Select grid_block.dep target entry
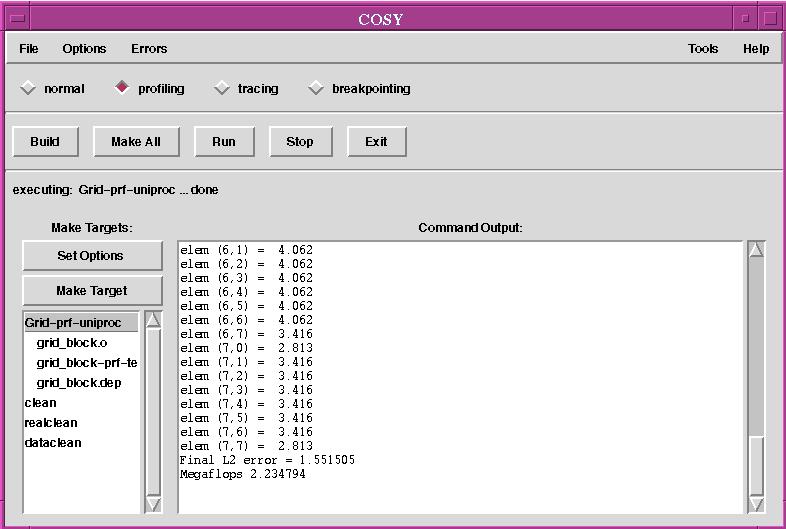This screenshot has height=529, width=786. [x=79, y=383]
